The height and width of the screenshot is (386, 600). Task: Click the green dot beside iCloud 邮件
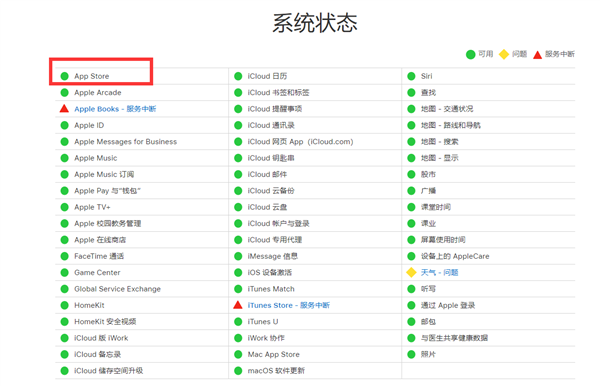tap(238, 174)
